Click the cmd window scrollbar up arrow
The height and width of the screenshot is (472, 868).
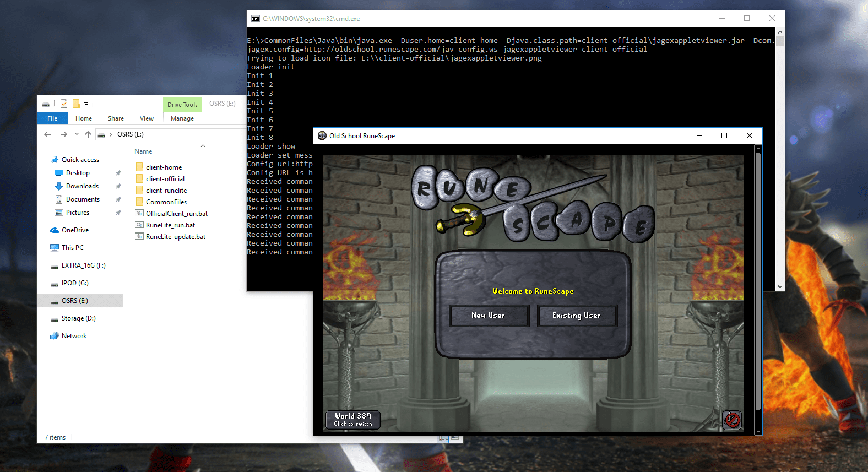click(780, 32)
